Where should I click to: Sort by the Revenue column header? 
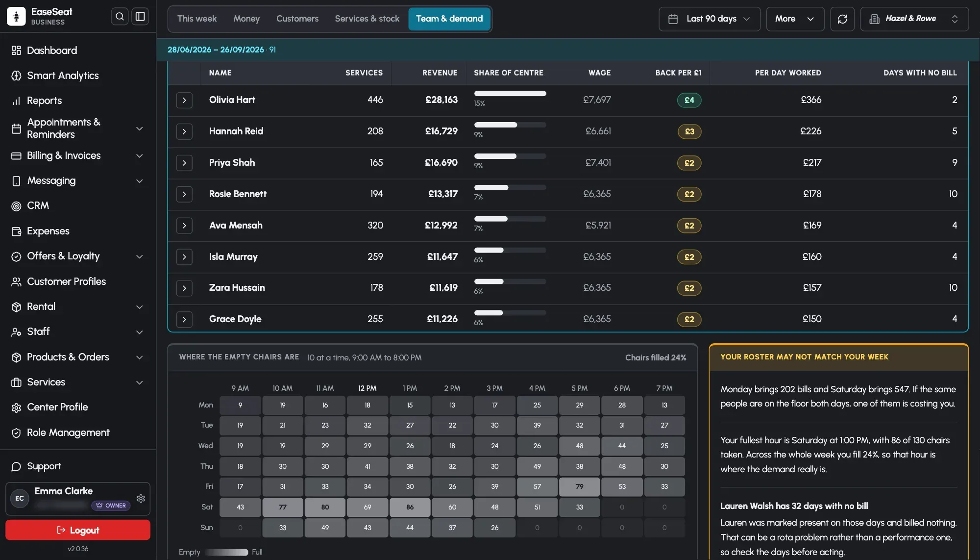click(x=440, y=73)
